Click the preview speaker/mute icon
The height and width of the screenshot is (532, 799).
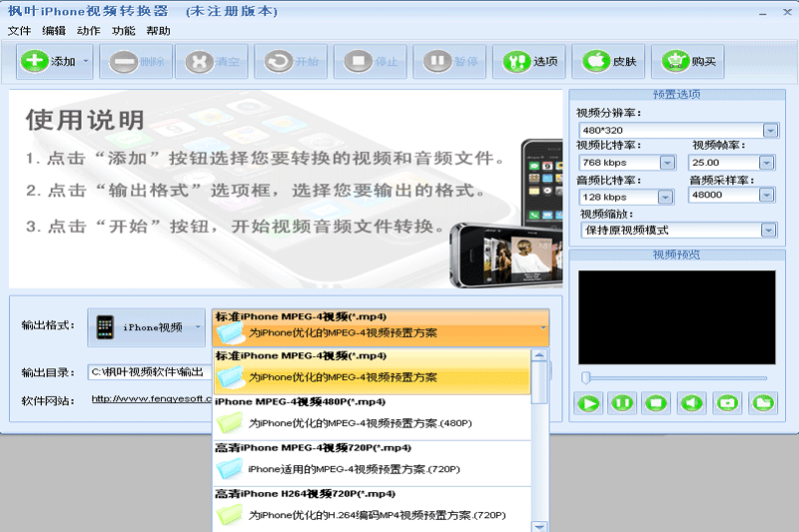(691, 403)
